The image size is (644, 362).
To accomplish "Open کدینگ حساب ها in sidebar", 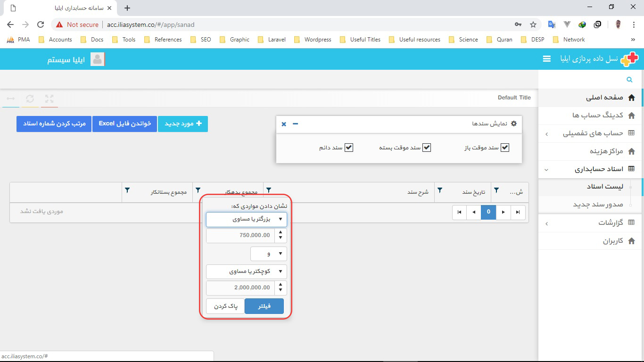I will click(590, 115).
